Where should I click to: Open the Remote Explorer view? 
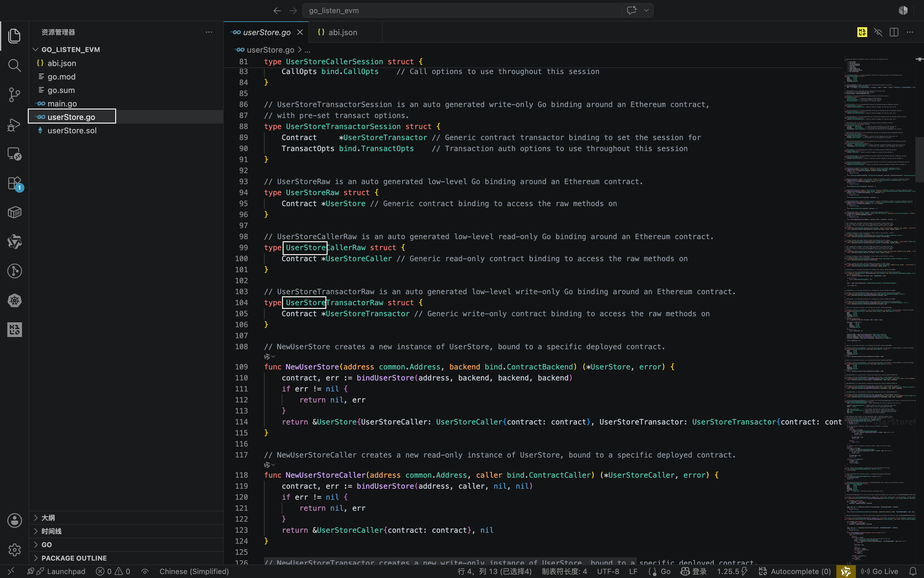(x=14, y=154)
